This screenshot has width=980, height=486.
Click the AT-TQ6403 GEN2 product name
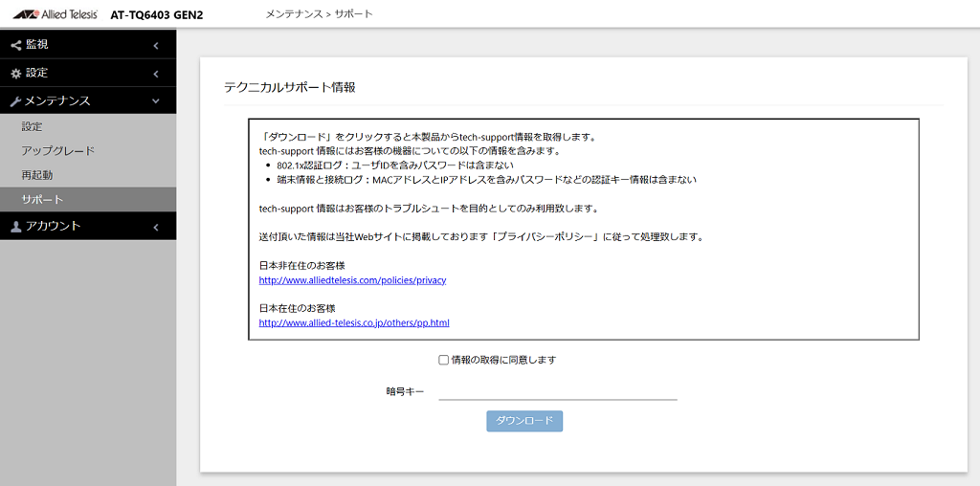click(156, 15)
